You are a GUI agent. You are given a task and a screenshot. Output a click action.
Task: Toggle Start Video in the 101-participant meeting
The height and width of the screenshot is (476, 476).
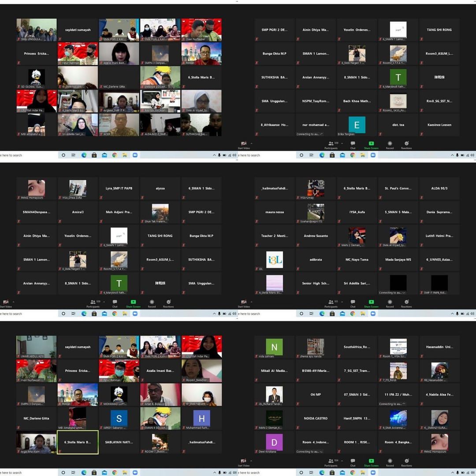pyautogui.click(x=244, y=303)
